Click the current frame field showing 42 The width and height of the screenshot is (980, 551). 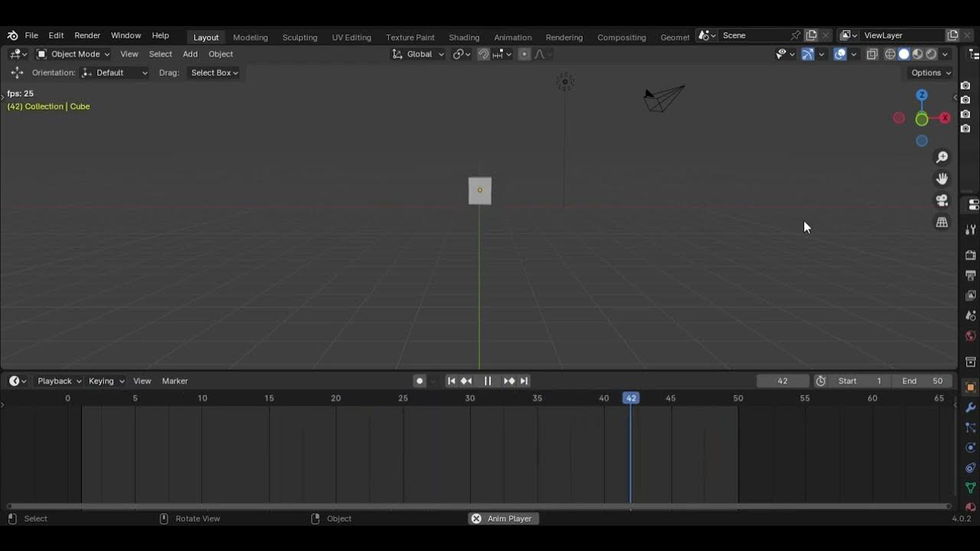[x=782, y=381]
